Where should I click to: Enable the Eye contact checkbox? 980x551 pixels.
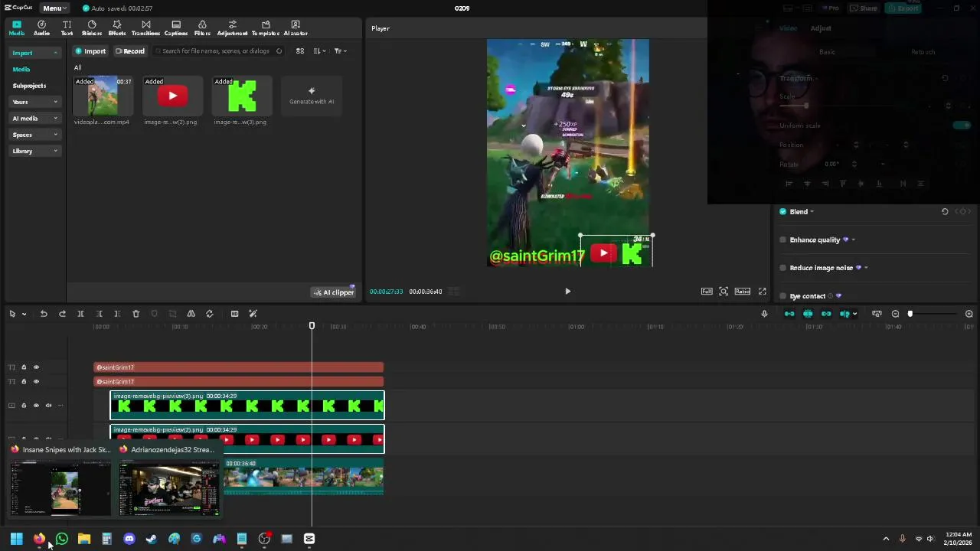coord(782,296)
